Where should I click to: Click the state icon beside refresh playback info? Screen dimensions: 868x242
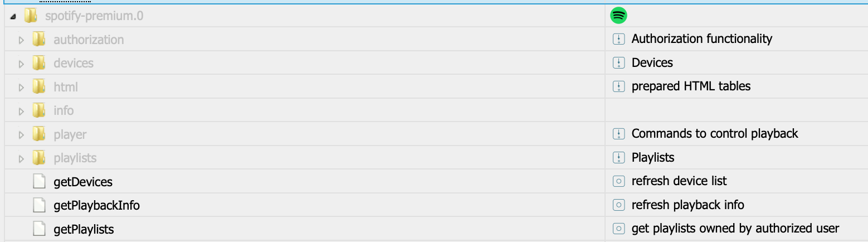(618, 205)
